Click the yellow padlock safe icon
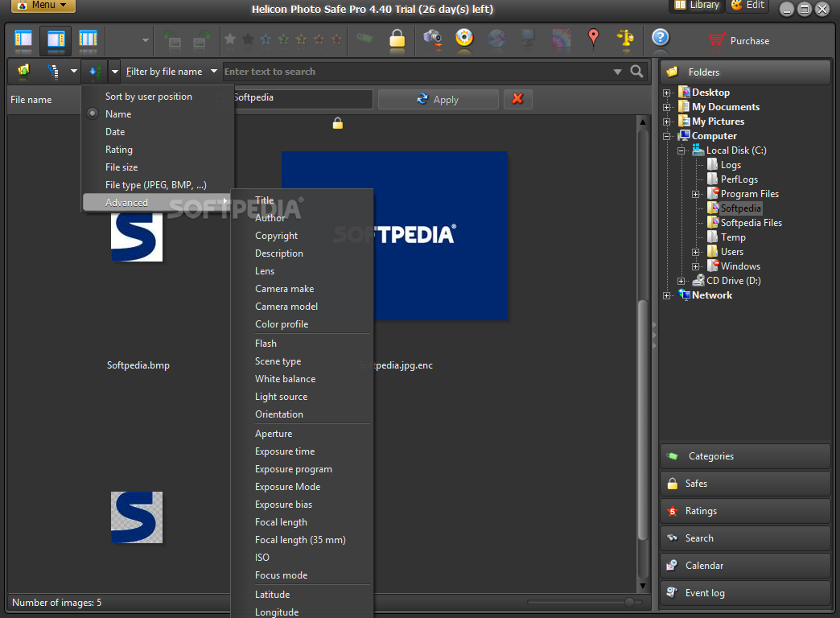Image resolution: width=840 pixels, height=618 pixels. 397,39
